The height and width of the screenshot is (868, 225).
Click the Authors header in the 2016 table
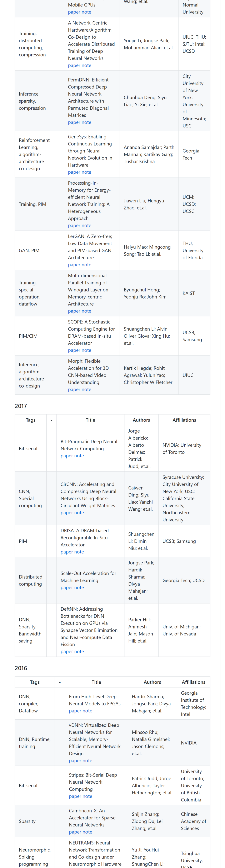(152, 682)
